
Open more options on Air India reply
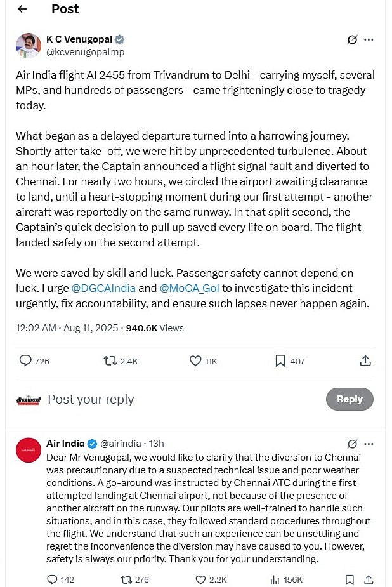[x=369, y=444]
